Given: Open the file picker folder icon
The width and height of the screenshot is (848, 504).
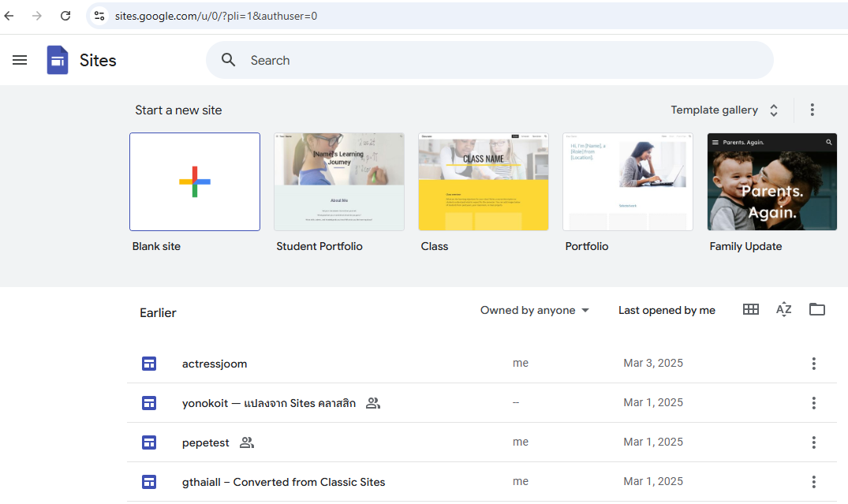Looking at the screenshot, I should coord(817,310).
